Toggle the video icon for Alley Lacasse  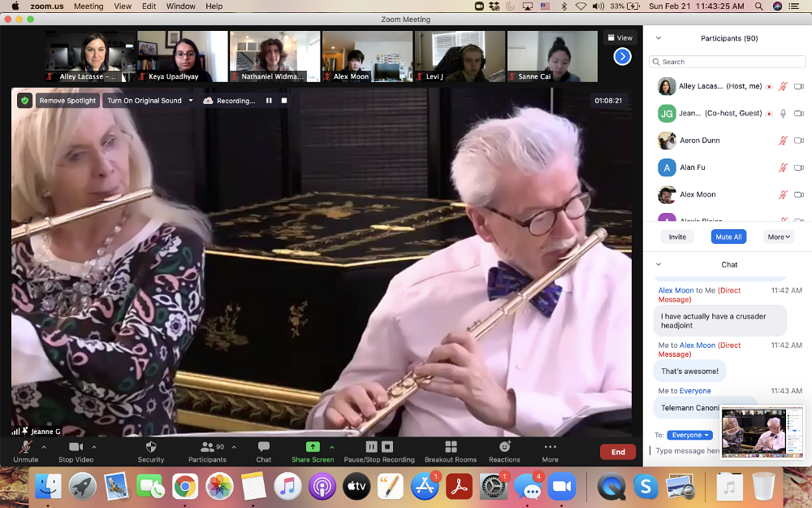(798, 87)
